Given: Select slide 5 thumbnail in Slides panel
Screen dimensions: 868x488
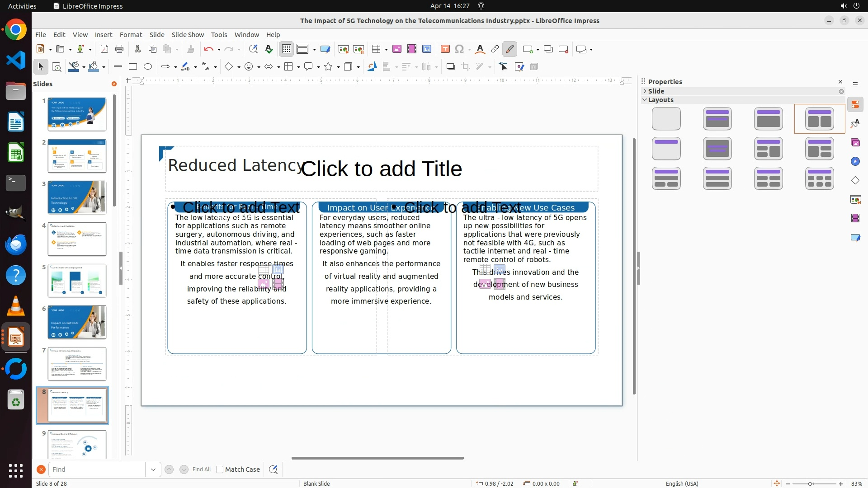Looking at the screenshot, I should pyautogui.click(x=77, y=281).
